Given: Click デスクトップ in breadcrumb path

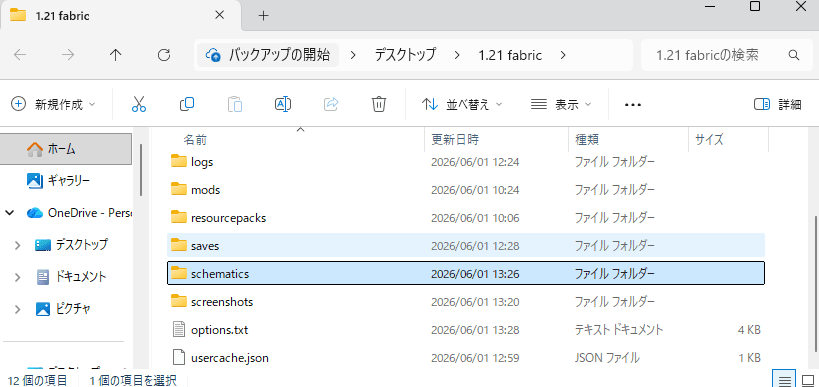Looking at the screenshot, I should pos(405,55).
